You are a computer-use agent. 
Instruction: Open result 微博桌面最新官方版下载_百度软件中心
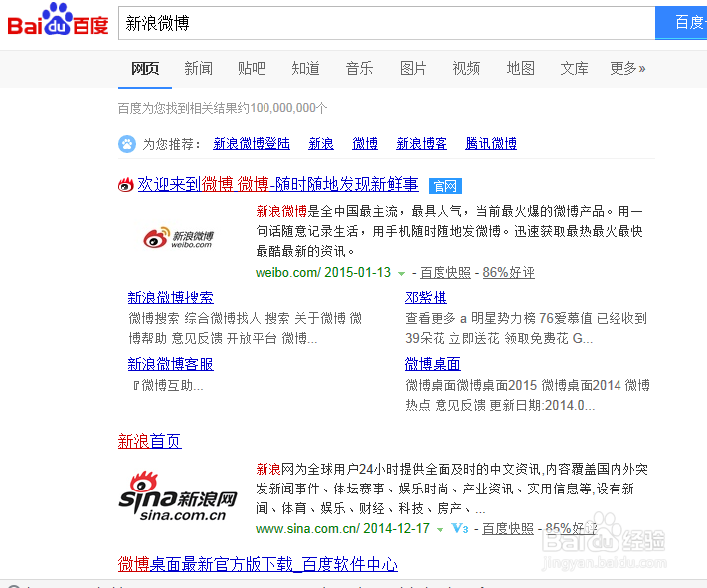pos(258,564)
